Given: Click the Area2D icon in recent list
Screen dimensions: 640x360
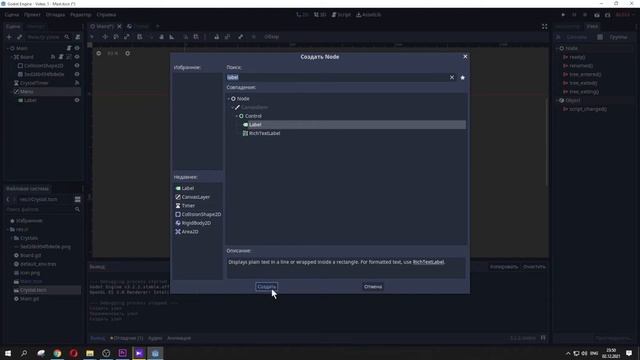Looking at the screenshot, I should point(178,231).
